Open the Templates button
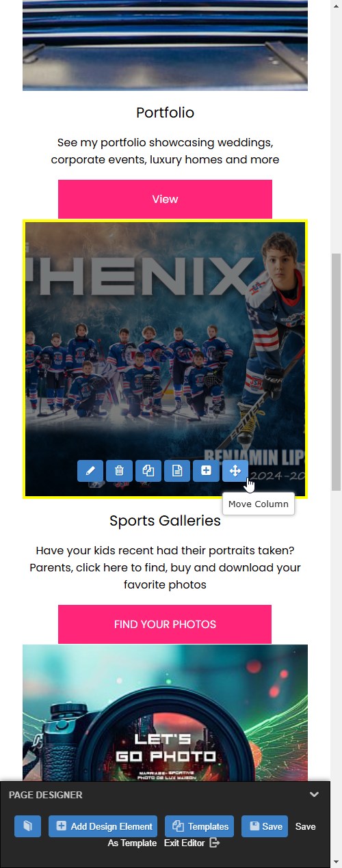342x868 pixels. click(200, 826)
